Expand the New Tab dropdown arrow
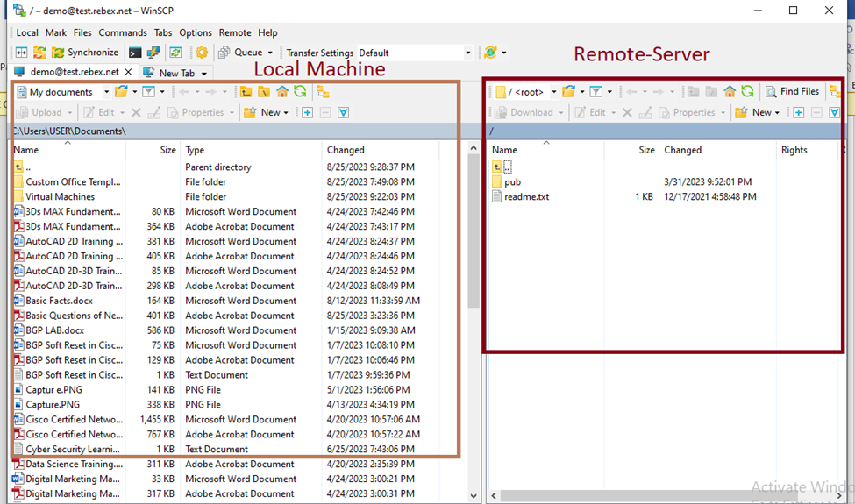The image size is (855, 504). pos(204,73)
